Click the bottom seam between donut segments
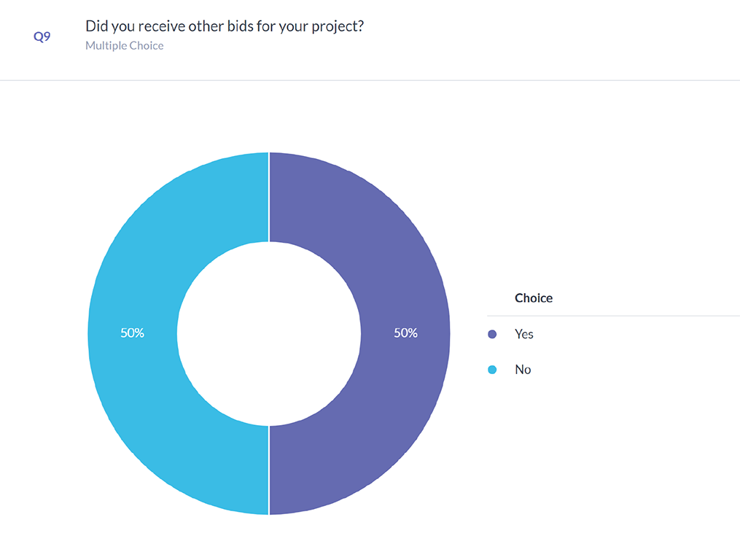 pyautogui.click(x=269, y=470)
